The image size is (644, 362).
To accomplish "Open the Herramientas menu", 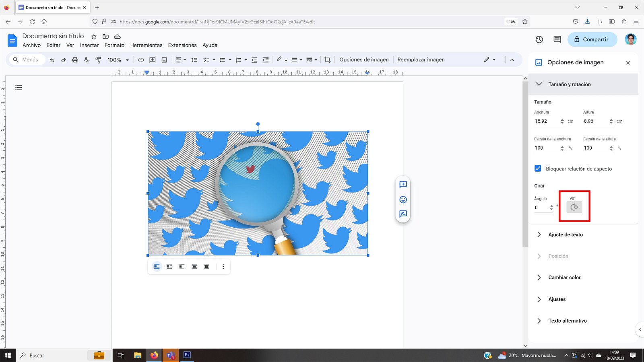I will [x=146, y=45].
